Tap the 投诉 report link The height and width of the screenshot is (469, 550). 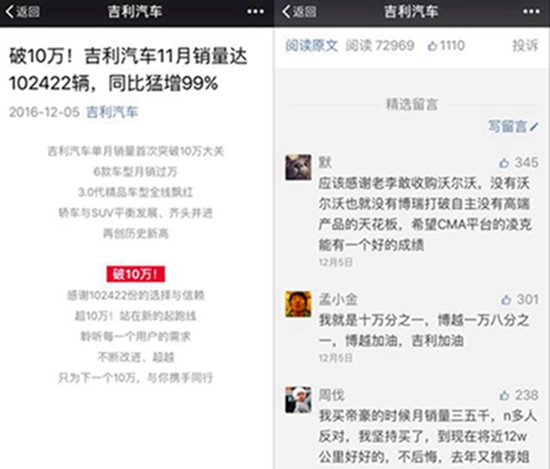[525, 46]
